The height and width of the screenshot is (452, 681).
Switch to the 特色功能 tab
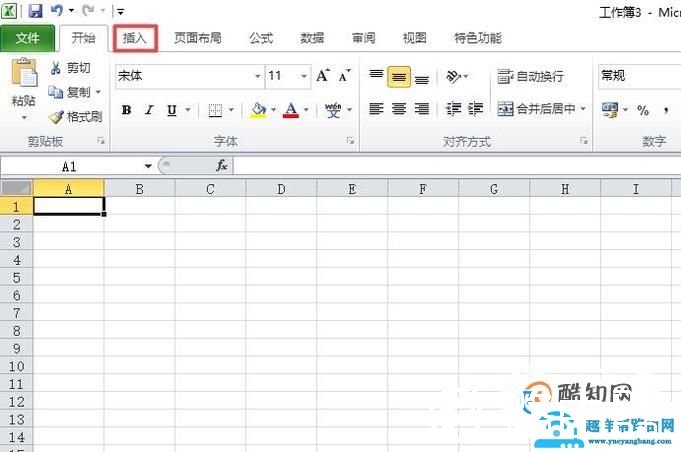(x=478, y=38)
